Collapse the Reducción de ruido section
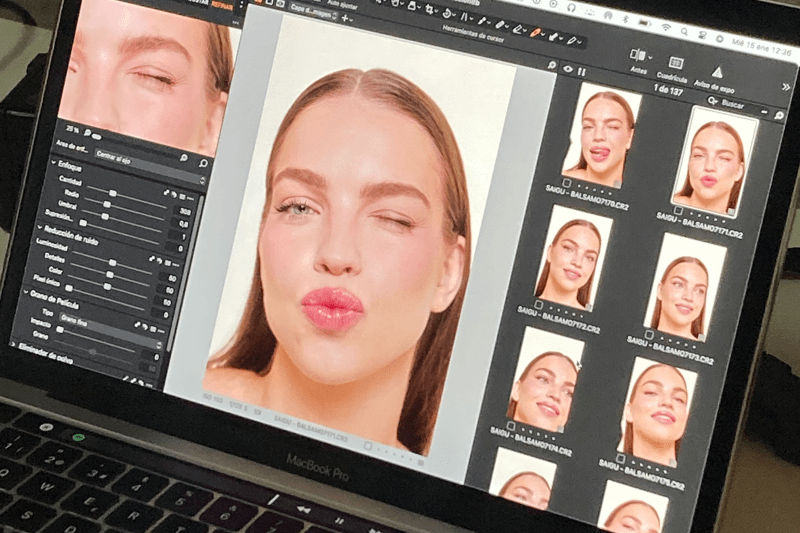The image size is (800, 533). click(x=40, y=227)
